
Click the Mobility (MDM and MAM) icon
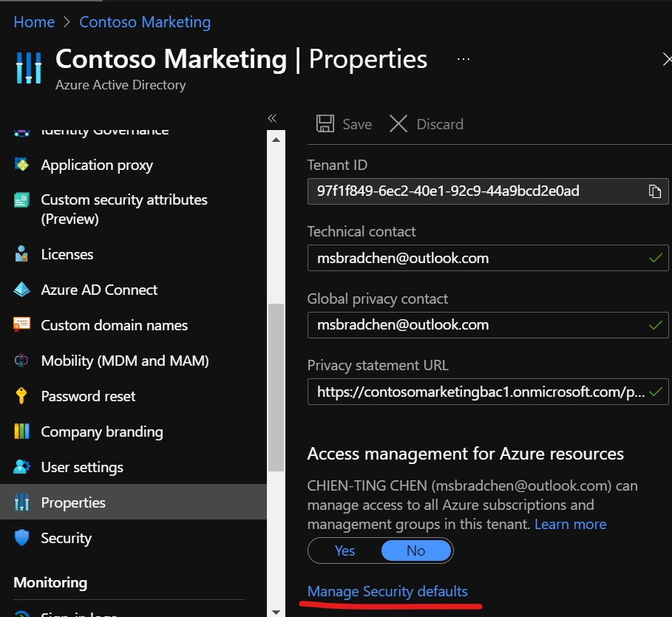coord(21,361)
